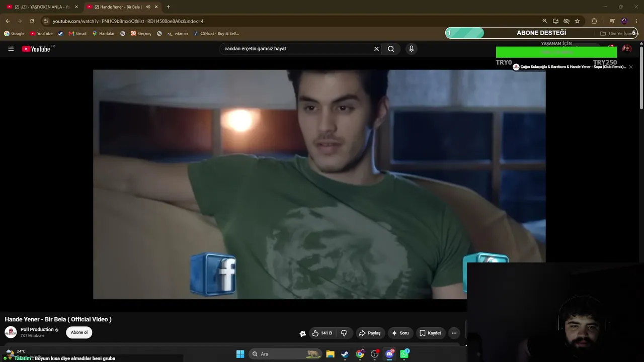Save the video with Kaydet
The height and width of the screenshot is (362, 644).
point(430,333)
